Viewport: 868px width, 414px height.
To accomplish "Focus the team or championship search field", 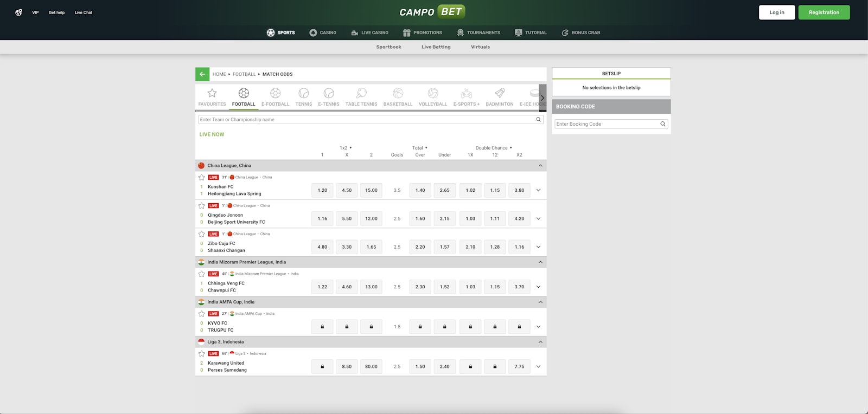I will 367,120.
